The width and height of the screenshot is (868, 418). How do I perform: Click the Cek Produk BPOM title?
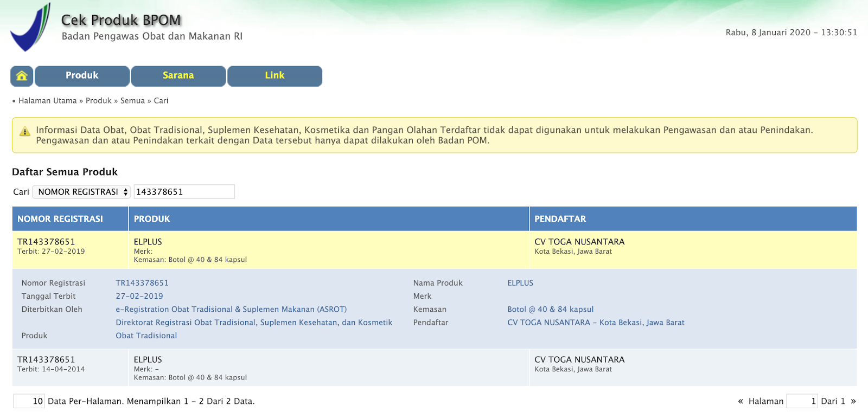pyautogui.click(x=121, y=20)
